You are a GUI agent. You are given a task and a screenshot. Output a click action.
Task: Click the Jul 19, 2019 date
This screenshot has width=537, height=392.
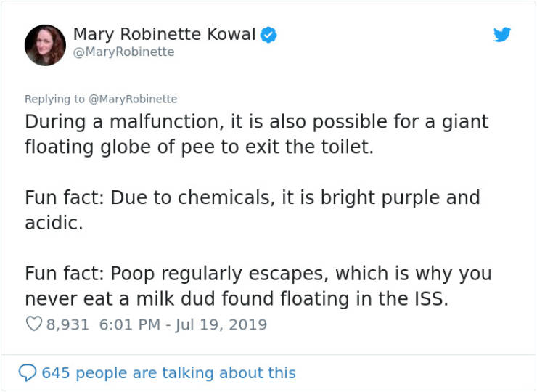coord(221,324)
